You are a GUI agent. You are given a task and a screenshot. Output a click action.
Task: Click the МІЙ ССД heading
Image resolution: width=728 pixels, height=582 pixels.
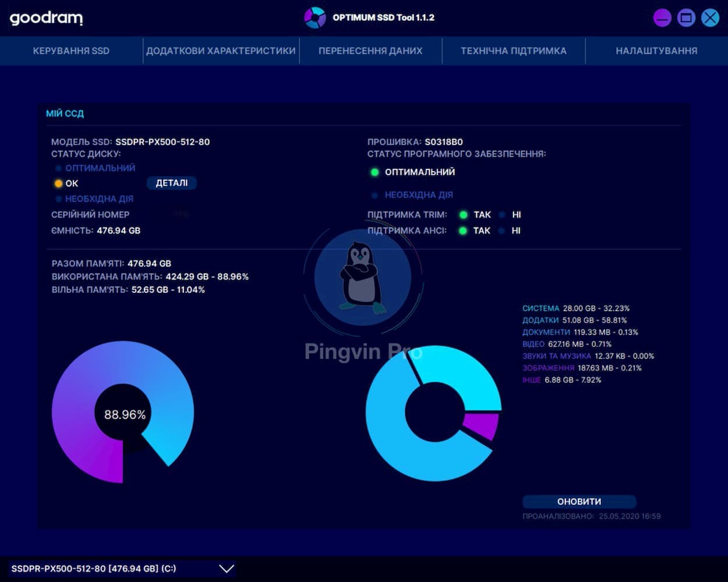pyautogui.click(x=65, y=113)
